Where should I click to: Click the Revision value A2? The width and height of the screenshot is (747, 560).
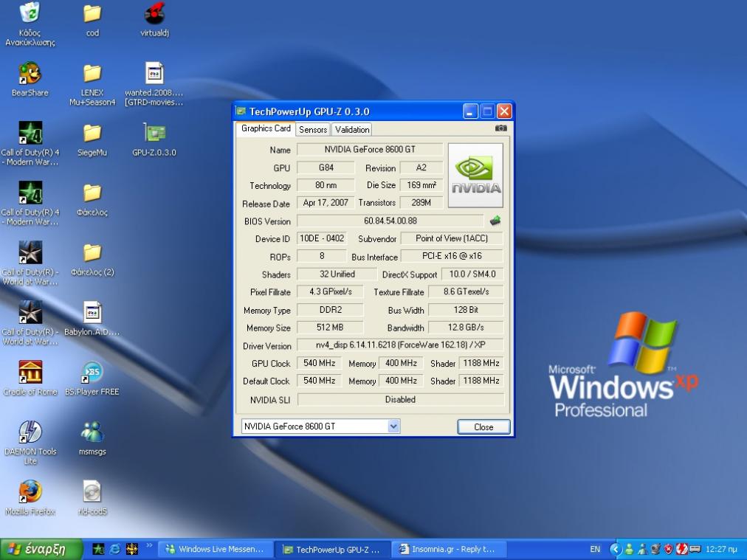coord(421,167)
